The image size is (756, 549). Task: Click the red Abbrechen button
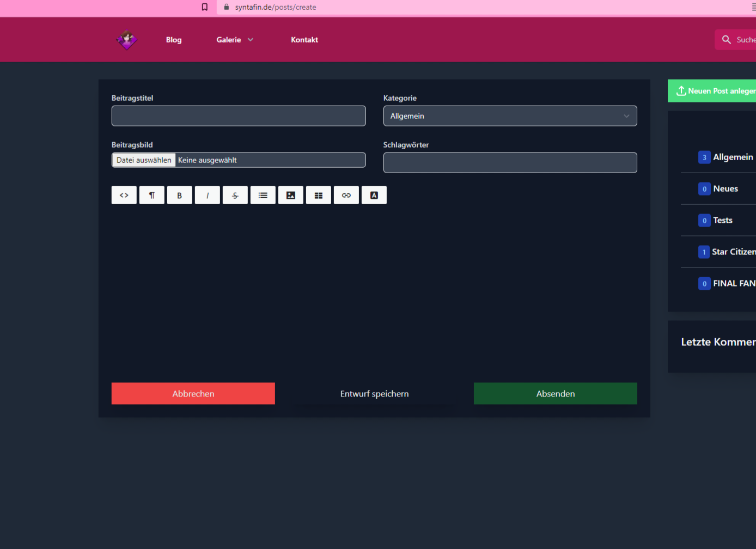193,394
